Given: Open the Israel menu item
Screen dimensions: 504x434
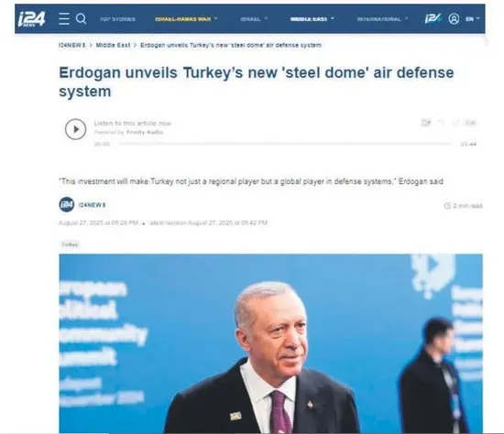Looking at the screenshot, I should [x=254, y=19].
